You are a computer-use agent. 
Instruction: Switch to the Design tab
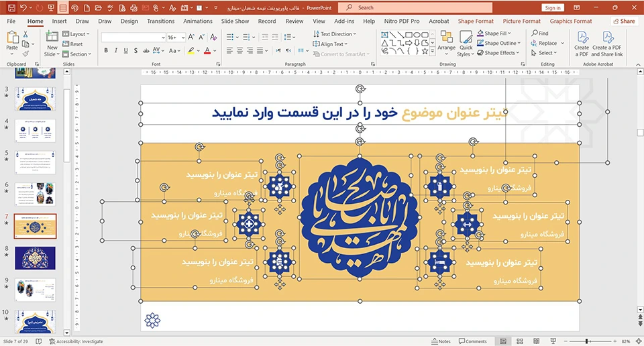point(129,21)
